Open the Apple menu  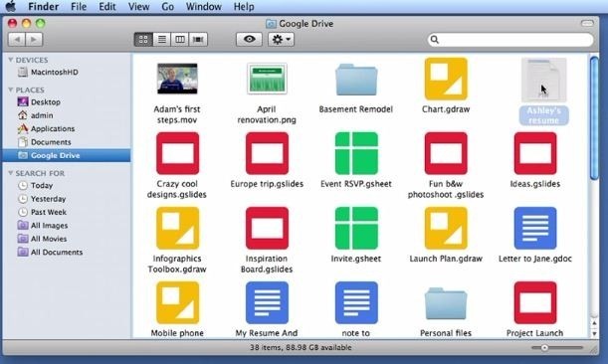[11, 6]
